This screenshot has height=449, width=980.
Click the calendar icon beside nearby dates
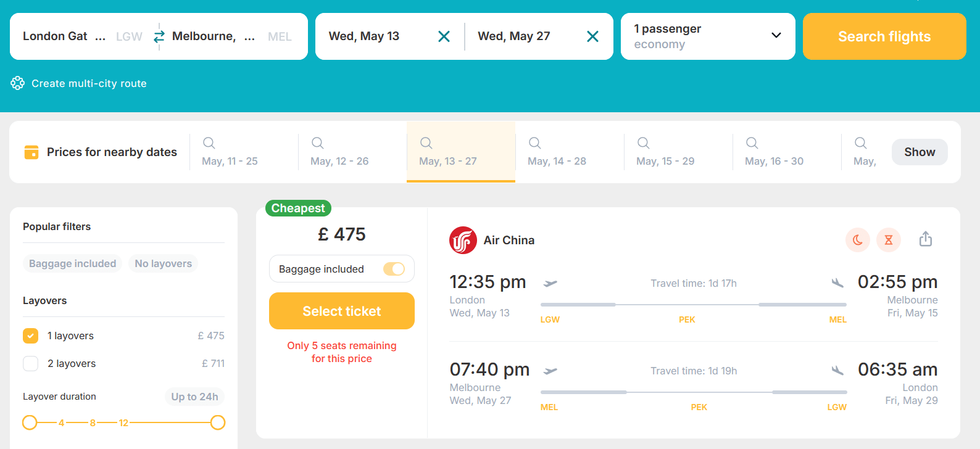coord(31,152)
